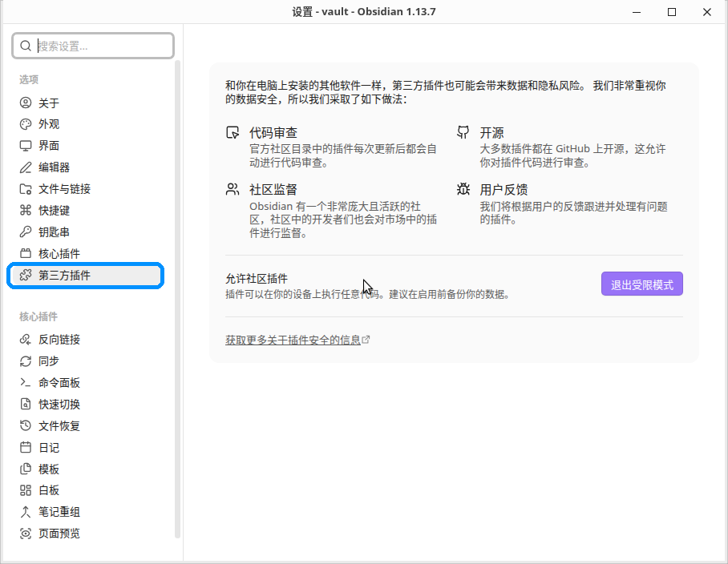Click the 模板 copy-pages icon
Screen dimensions: 728x564
tap(26, 469)
